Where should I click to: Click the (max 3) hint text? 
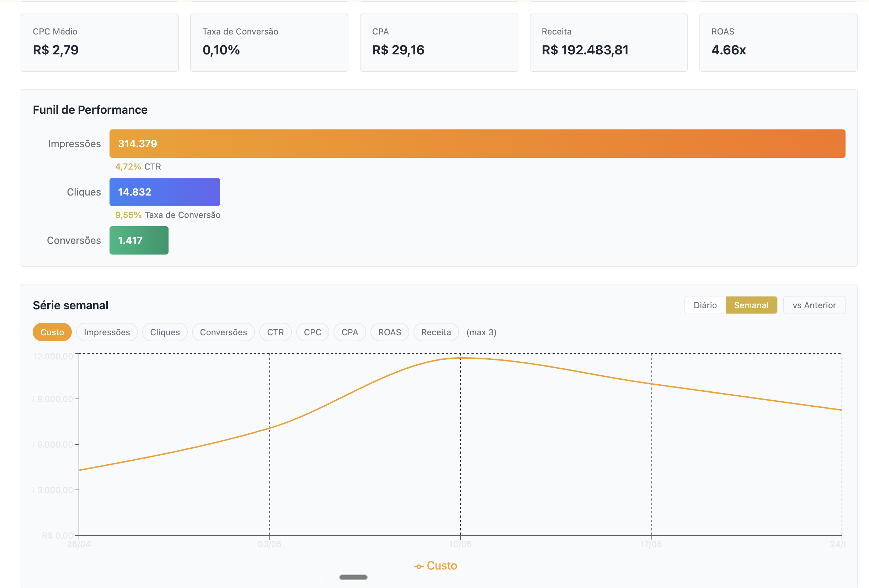click(x=481, y=332)
